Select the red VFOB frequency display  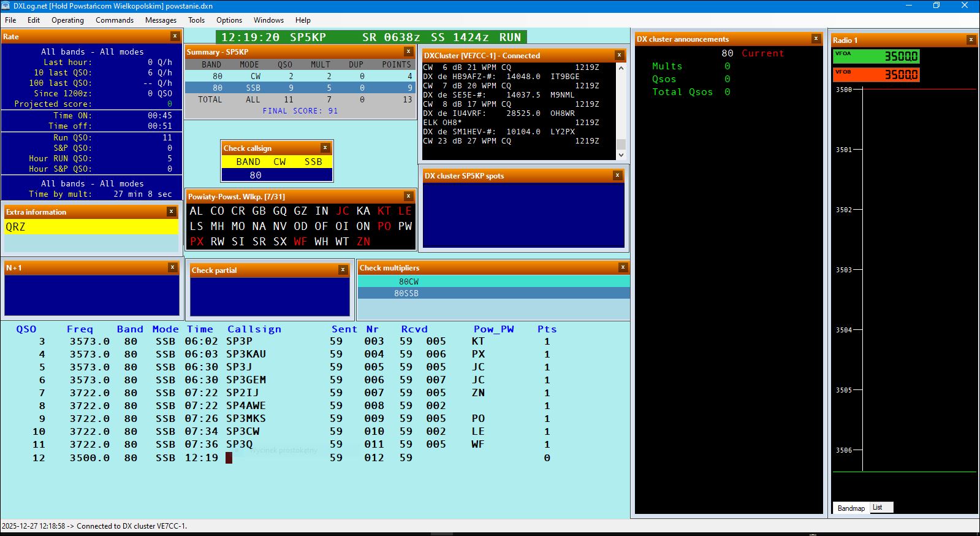876,75
